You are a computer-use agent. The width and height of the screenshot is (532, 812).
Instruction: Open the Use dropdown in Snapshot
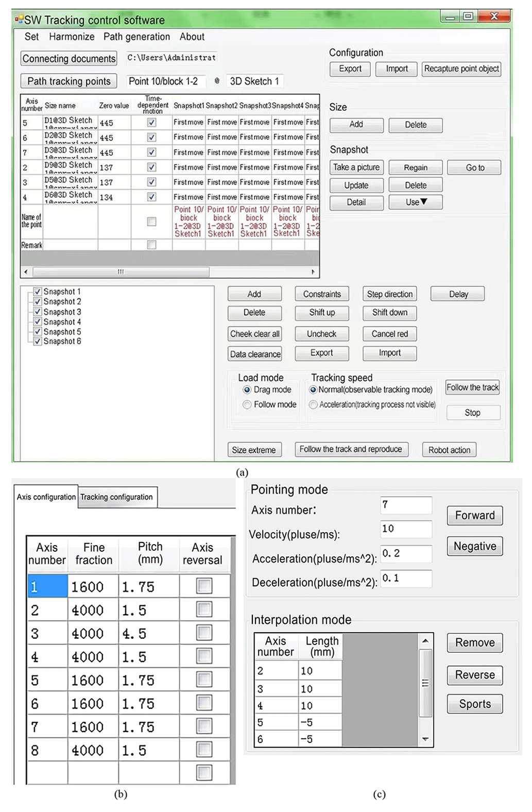pos(416,202)
